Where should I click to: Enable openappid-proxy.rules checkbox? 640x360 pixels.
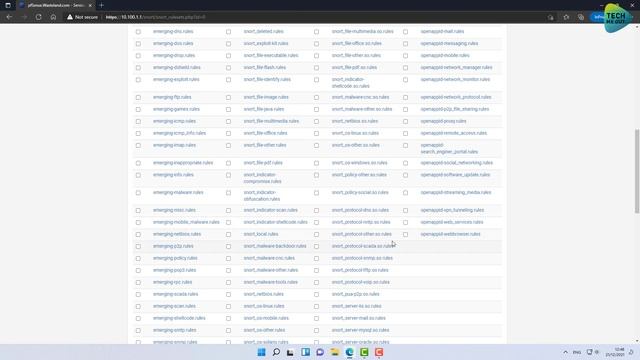tap(405, 122)
